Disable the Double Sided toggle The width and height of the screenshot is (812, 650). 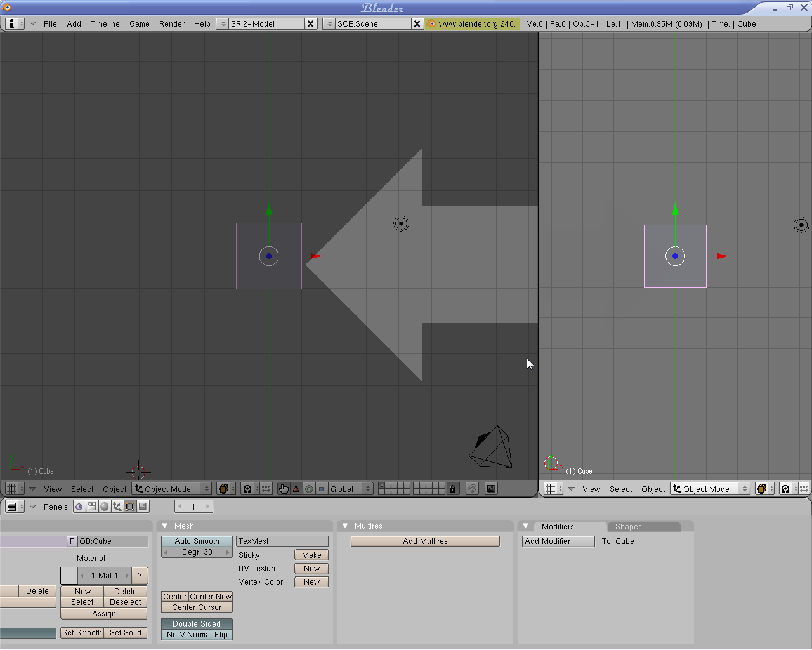(x=197, y=624)
